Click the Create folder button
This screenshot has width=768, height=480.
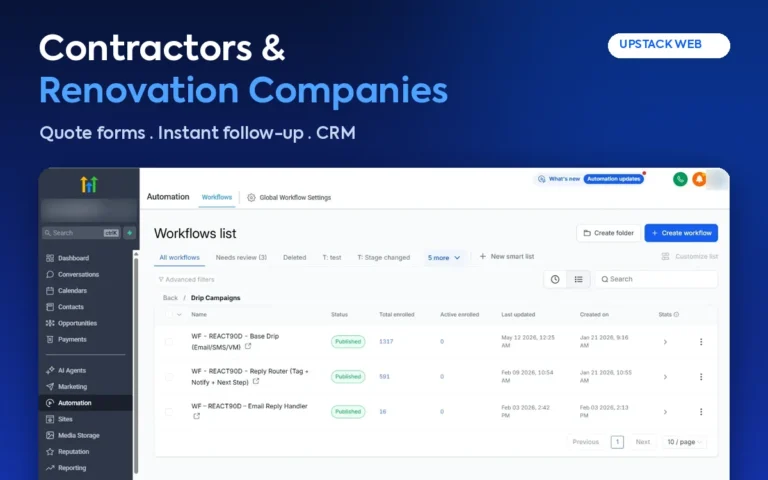click(x=608, y=233)
